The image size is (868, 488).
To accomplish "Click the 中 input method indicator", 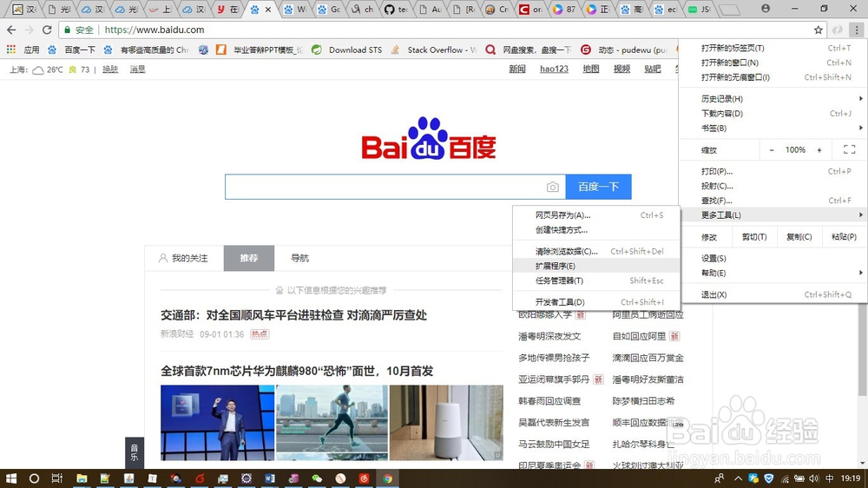I will click(830, 478).
